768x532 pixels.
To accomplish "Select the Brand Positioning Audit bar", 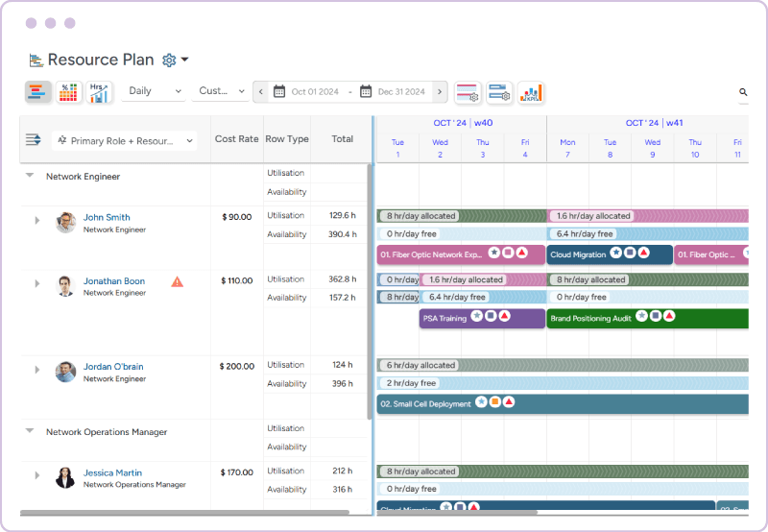I will tap(647, 318).
